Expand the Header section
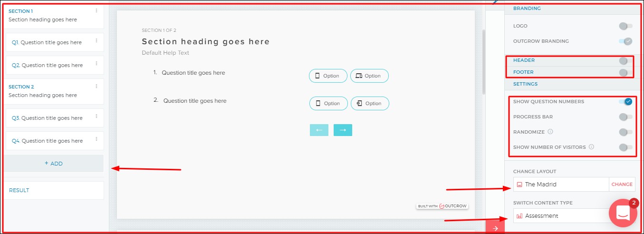Screen dimensions: 644x234 (524, 60)
